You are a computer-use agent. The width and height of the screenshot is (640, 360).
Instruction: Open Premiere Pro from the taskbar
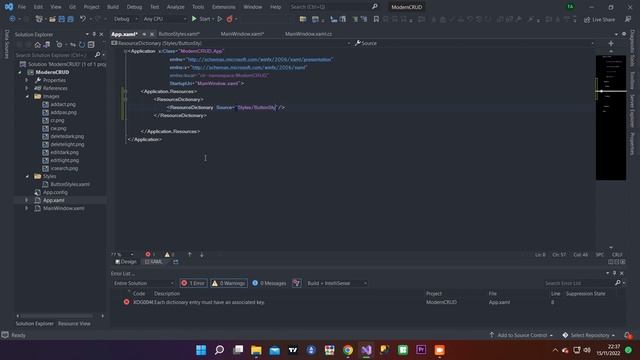click(421, 350)
